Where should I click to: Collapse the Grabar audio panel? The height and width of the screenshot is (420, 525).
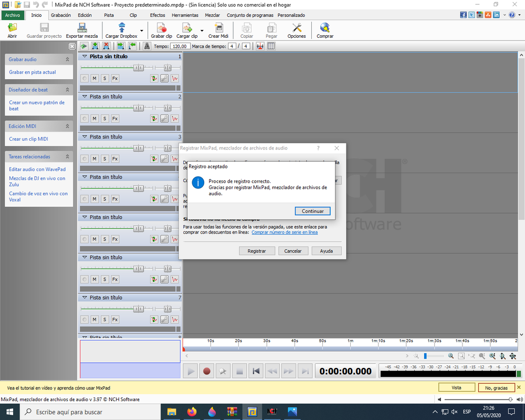click(67, 59)
